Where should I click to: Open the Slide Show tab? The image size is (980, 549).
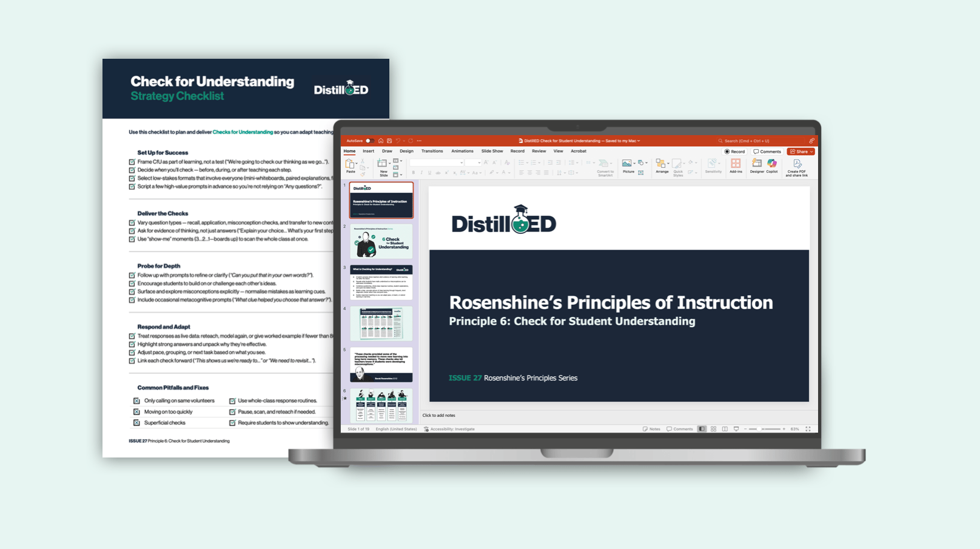(x=492, y=151)
